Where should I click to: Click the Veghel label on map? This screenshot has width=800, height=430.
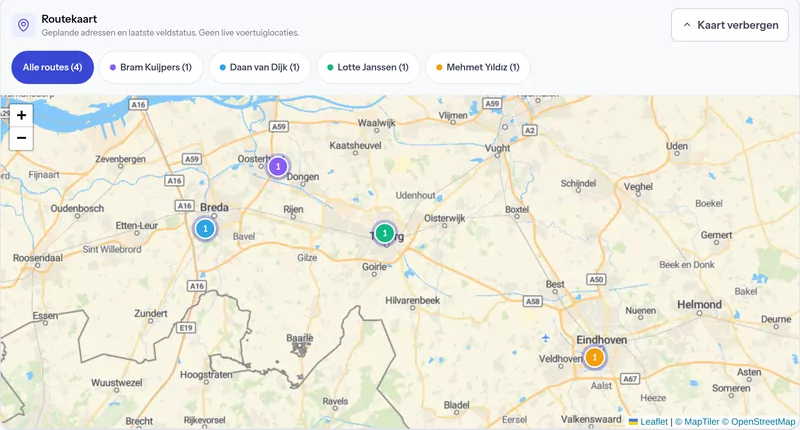click(x=638, y=187)
